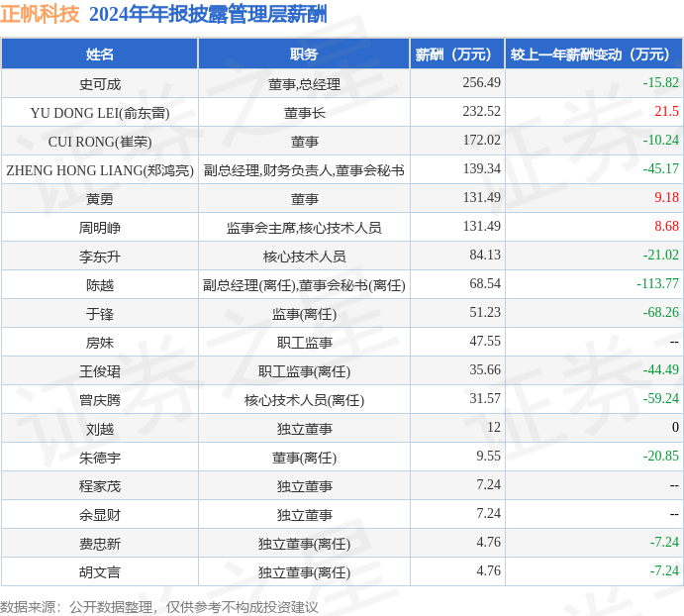Select the name 陈越
This screenshot has height=616, width=684.
pyautogui.click(x=100, y=285)
